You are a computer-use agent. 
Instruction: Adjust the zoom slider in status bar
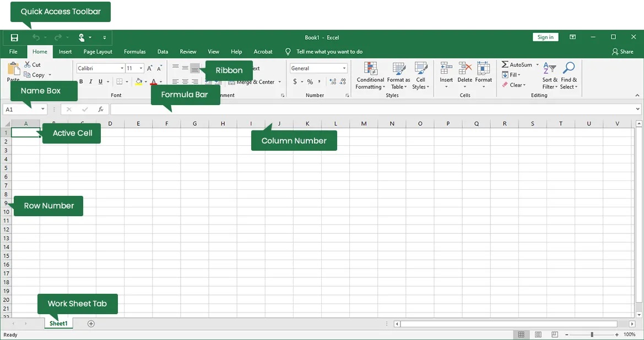click(x=592, y=334)
